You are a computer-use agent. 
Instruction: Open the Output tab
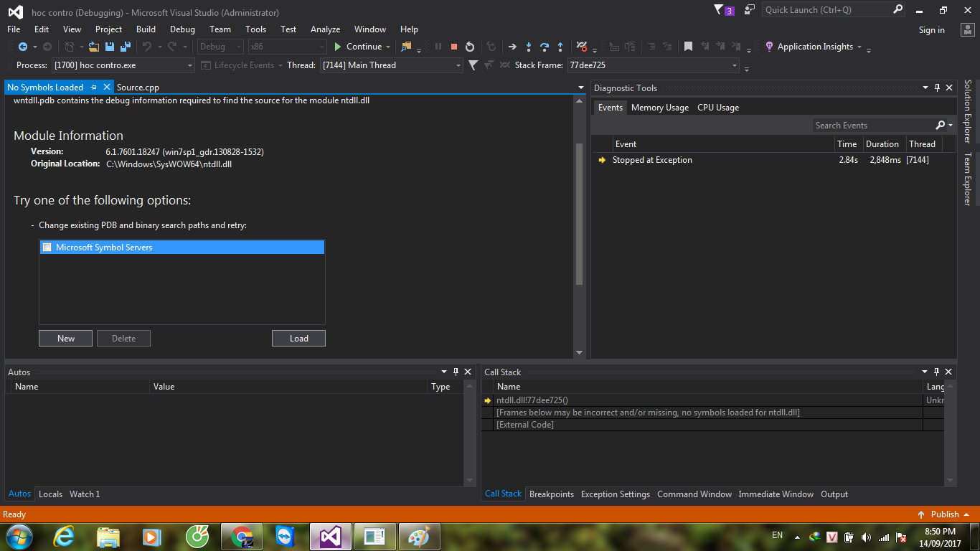(x=834, y=494)
